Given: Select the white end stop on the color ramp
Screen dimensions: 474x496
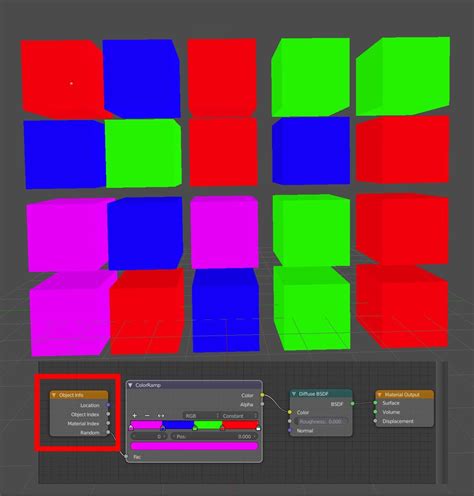Looking at the screenshot, I should pyautogui.click(x=258, y=428).
